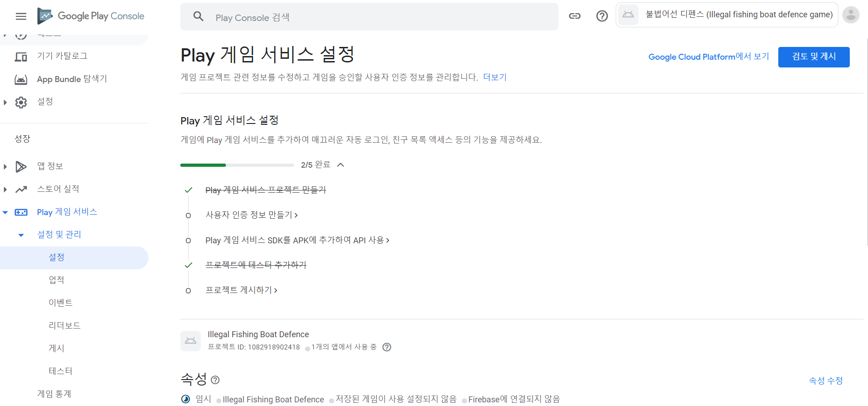This screenshot has width=868, height=406.
Task: Select the highlighted 설정 submenu item
Action: (x=74, y=257)
